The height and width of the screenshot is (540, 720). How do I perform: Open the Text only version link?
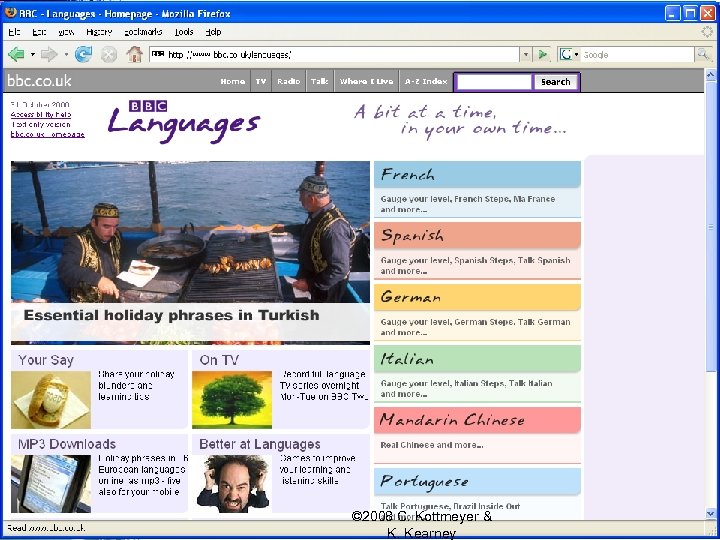tap(41, 124)
